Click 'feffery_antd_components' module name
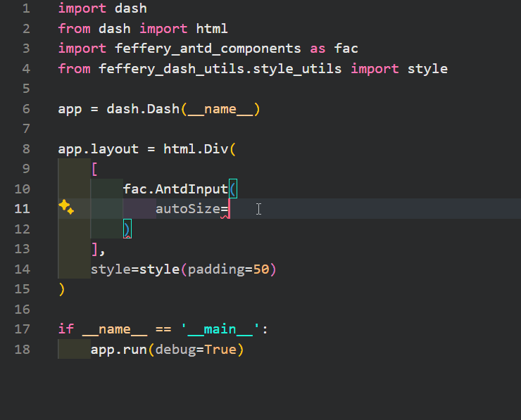Screen dimensions: 521x420 coord(208,49)
